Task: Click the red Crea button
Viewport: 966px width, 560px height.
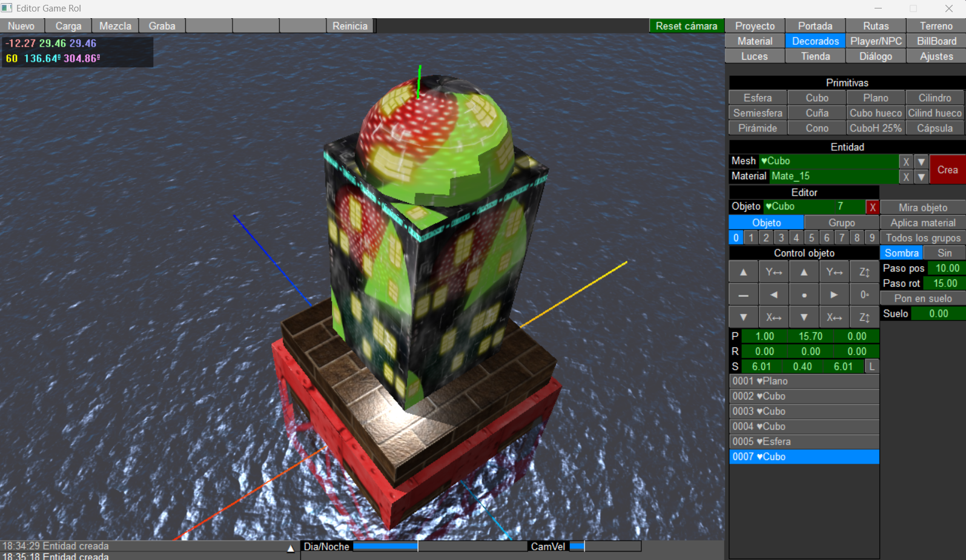Action: pyautogui.click(x=947, y=170)
